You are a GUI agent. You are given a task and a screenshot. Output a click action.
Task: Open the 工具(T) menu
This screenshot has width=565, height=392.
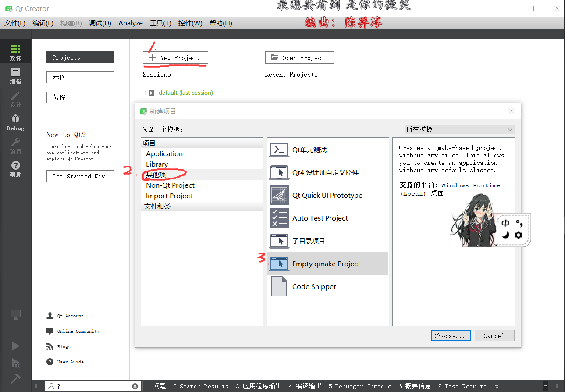pos(160,23)
